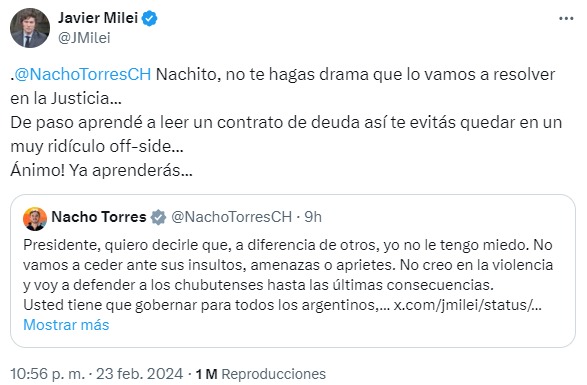
Task: Click the tweet line mentioning 'contrato de deuda'
Action: pos(286,122)
